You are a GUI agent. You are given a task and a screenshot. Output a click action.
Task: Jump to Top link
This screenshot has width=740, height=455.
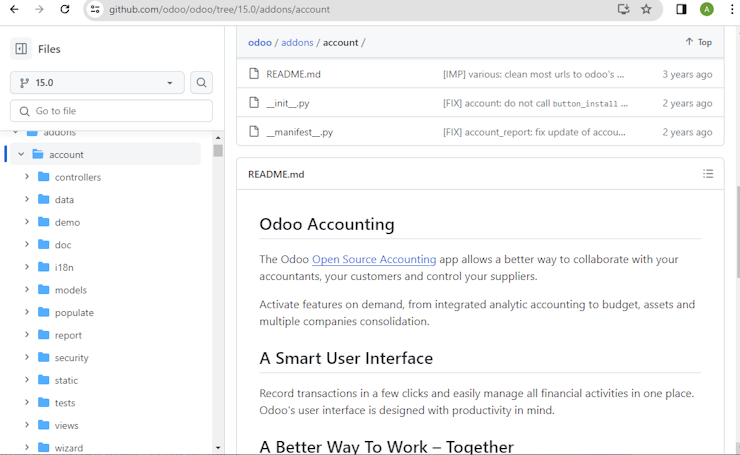click(x=698, y=42)
